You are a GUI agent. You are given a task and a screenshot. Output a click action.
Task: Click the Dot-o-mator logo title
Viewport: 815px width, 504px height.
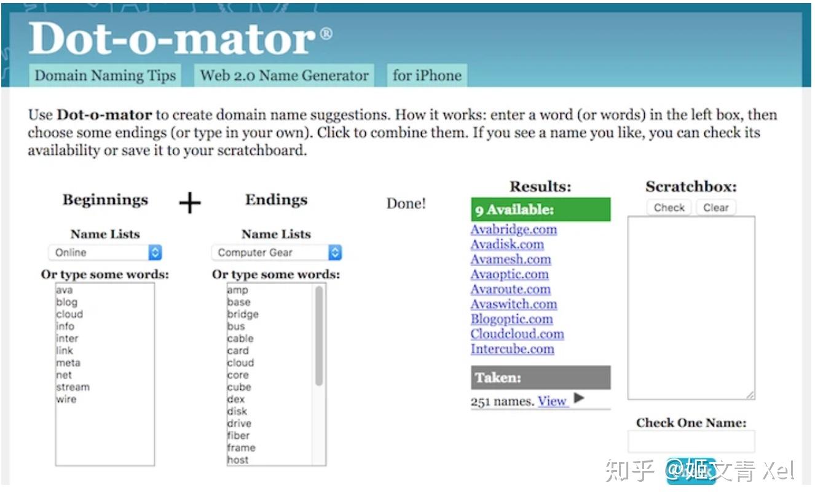pyautogui.click(x=180, y=39)
